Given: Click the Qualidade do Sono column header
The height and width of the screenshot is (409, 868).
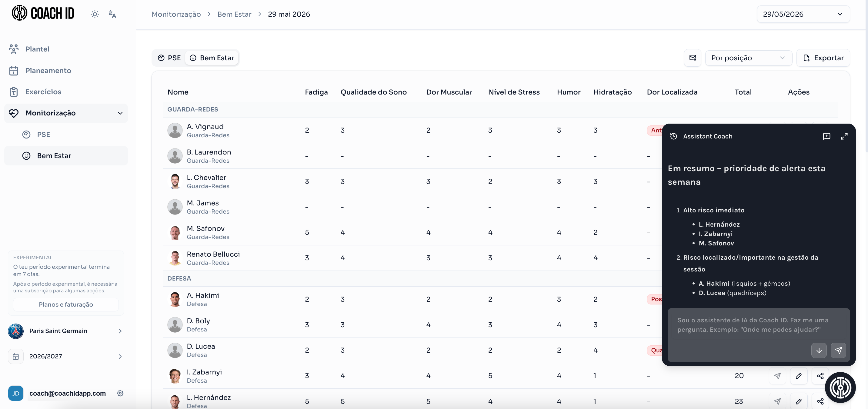Looking at the screenshot, I should pos(373,92).
